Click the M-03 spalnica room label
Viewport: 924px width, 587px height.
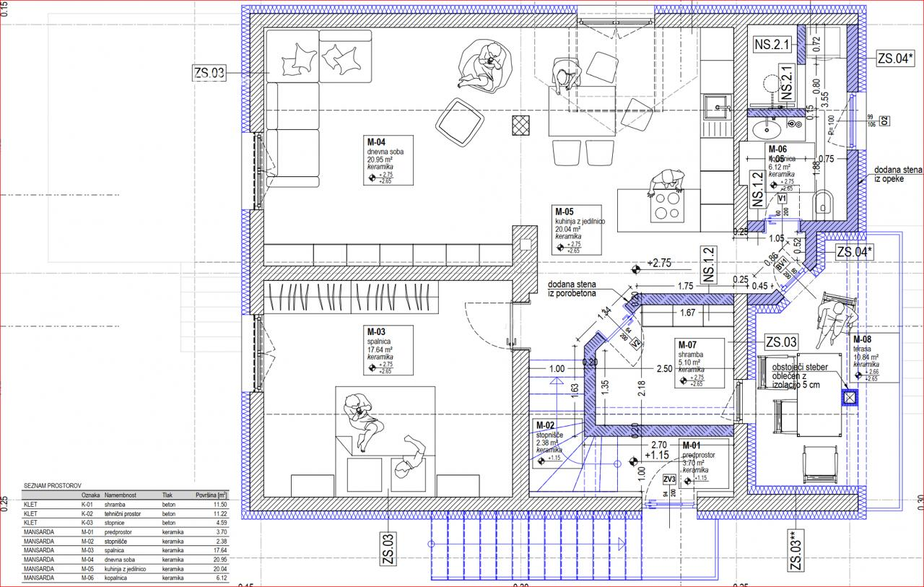[x=388, y=351]
